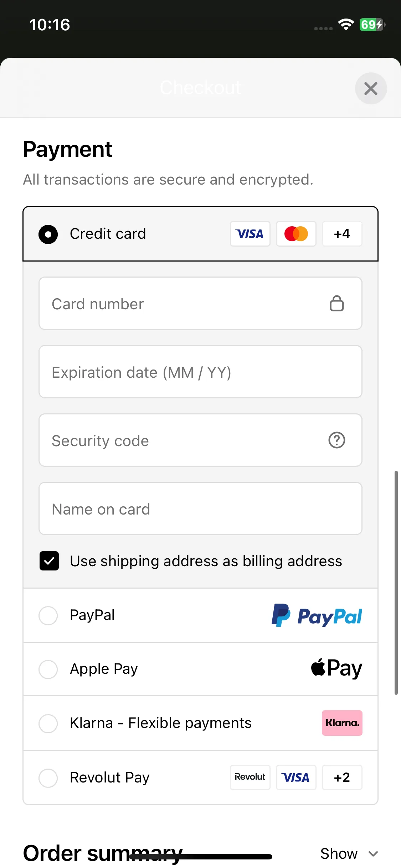Viewport: 401px width, 868px height.
Task: Choose the Revolut Pay radio option
Action: [x=48, y=778]
